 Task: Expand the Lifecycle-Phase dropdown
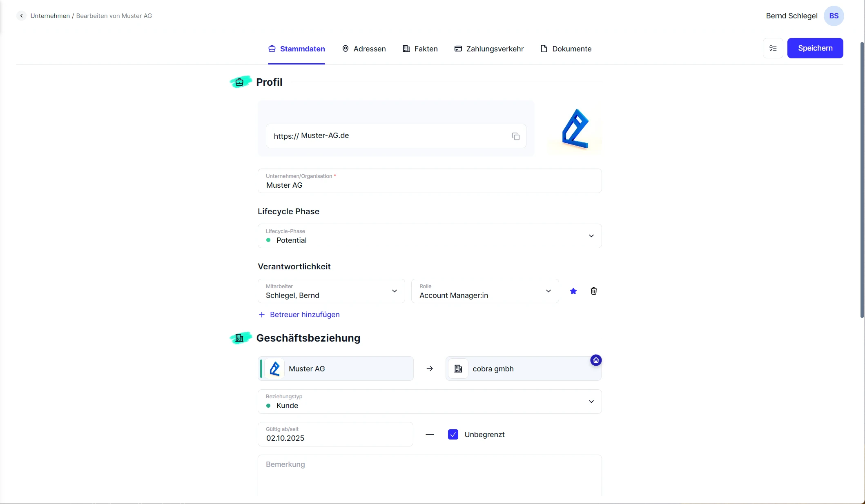591,236
